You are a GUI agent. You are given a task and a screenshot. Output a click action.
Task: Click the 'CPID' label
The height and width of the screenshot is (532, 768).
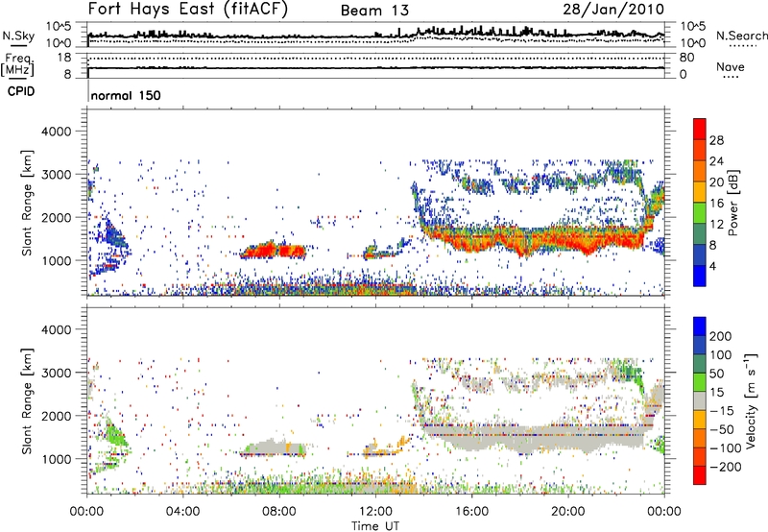click(x=21, y=91)
